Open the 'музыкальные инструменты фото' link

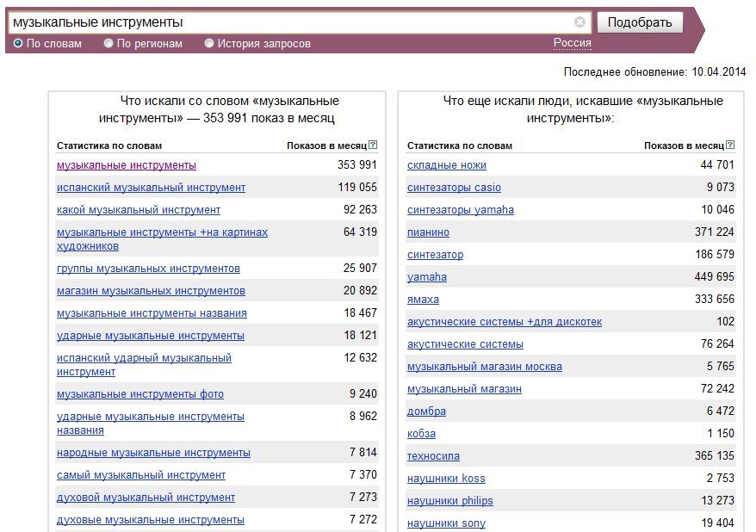click(140, 394)
